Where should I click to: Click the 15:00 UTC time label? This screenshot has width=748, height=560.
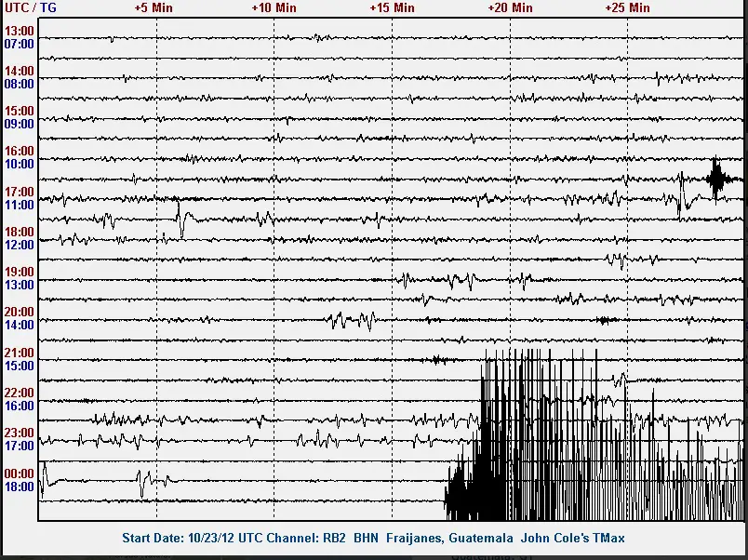pyautogui.click(x=20, y=111)
